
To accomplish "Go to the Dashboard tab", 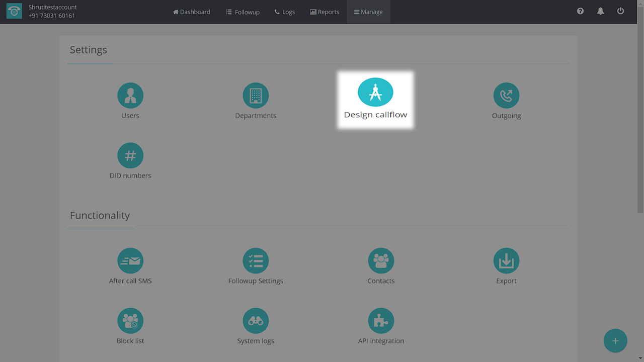I will [x=192, y=12].
